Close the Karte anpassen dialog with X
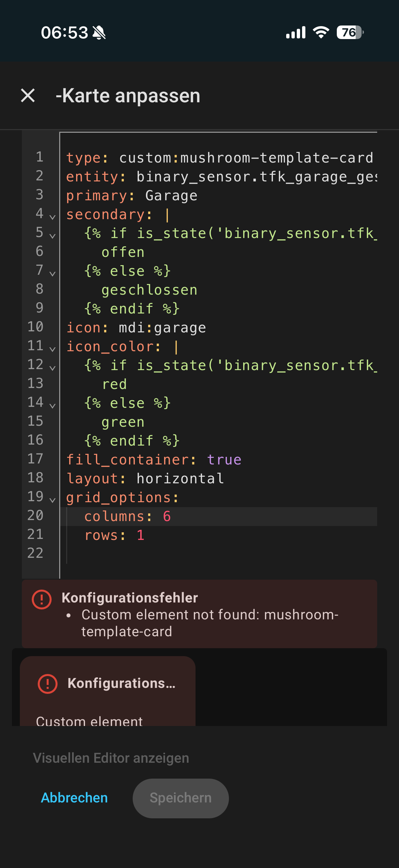 27,95
